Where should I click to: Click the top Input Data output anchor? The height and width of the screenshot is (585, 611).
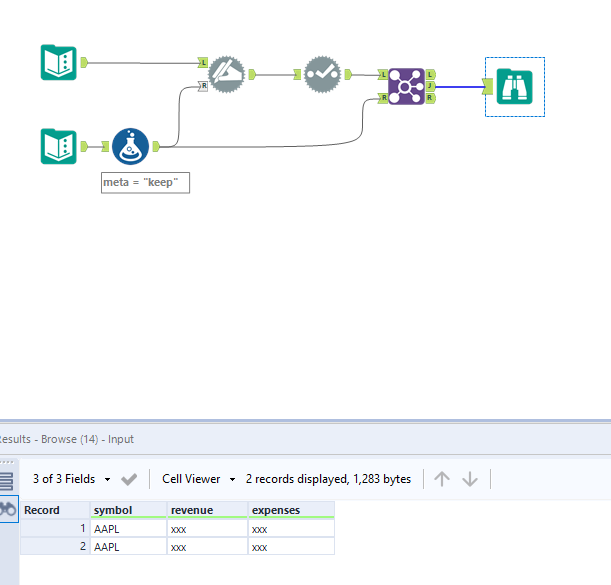[x=84, y=62]
